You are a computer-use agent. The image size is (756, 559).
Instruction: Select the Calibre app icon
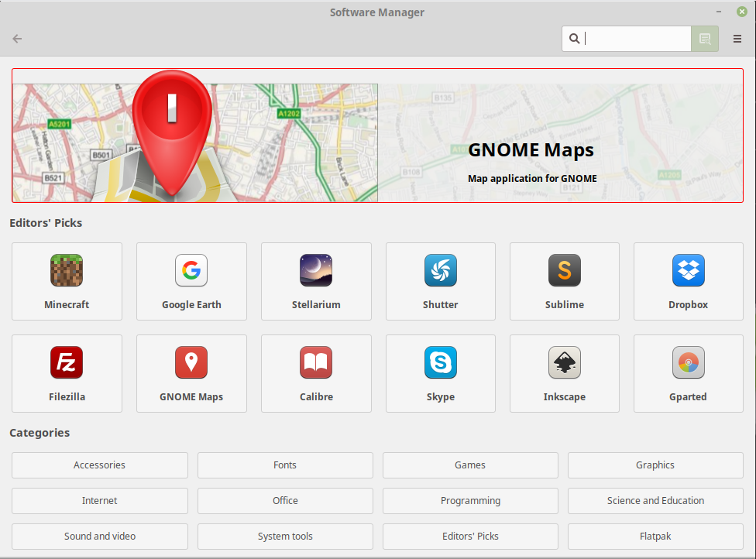(316, 362)
